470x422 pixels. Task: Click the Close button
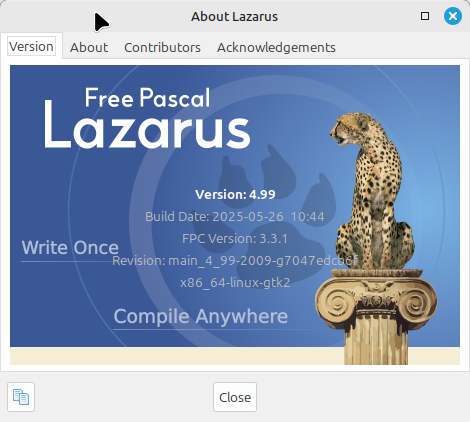[x=235, y=397]
